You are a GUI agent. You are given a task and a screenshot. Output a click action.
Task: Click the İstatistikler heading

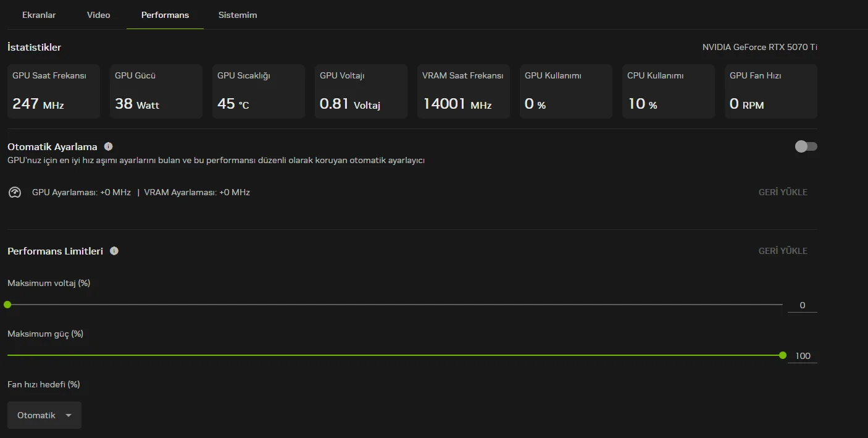(35, 48)
